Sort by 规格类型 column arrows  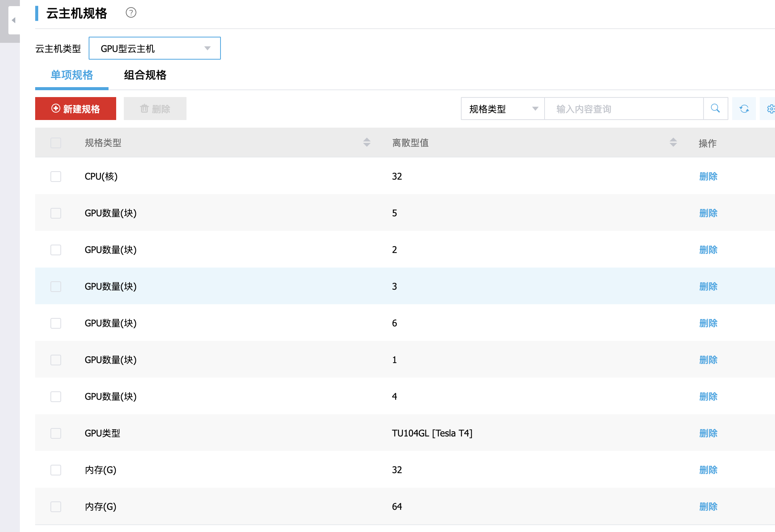pyautogui.click(x=366, y=143)
